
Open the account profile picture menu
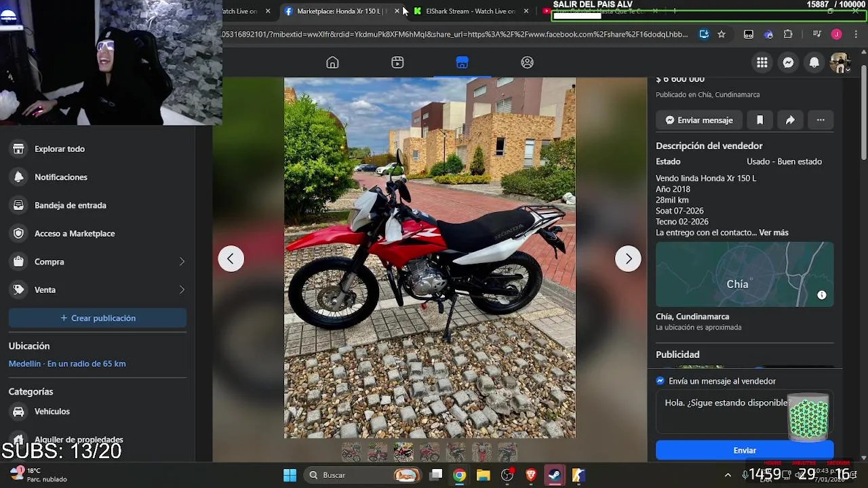click(840, 62)
